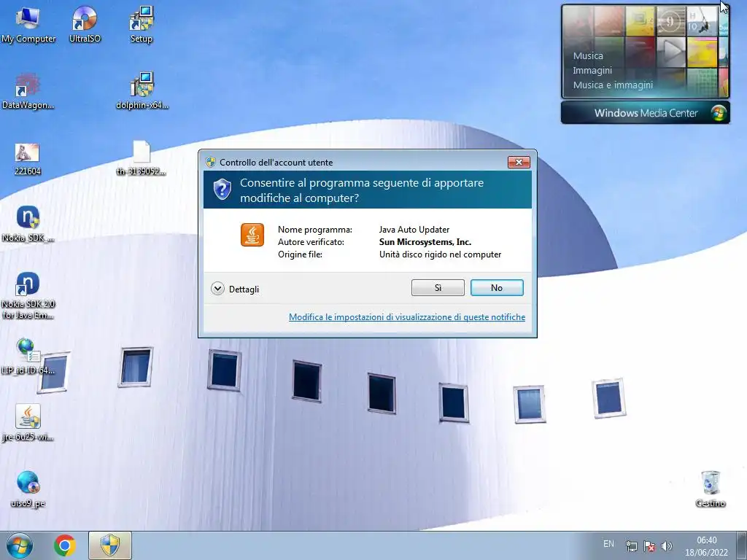Select the DataWagon desktop shortcut
747x560 pixels.
point(28,91)
